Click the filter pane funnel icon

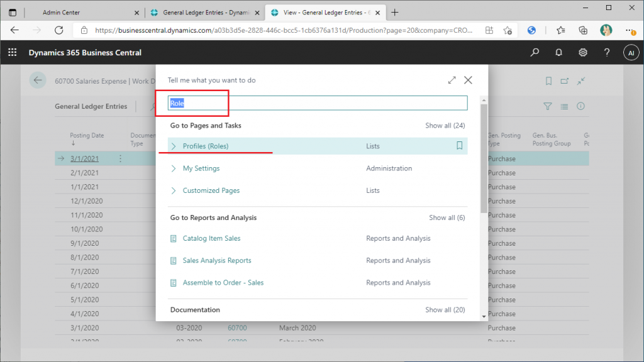tap(547, 107)
